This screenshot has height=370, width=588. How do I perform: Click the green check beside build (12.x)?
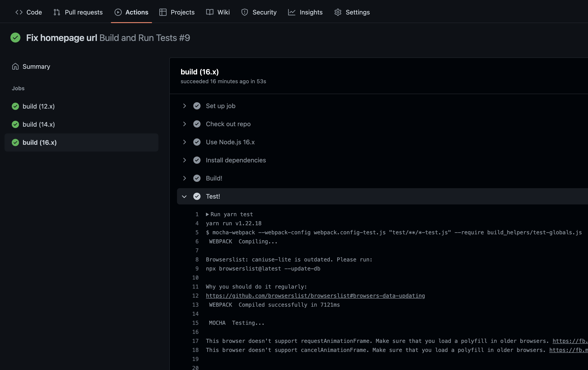click(15, 107)
